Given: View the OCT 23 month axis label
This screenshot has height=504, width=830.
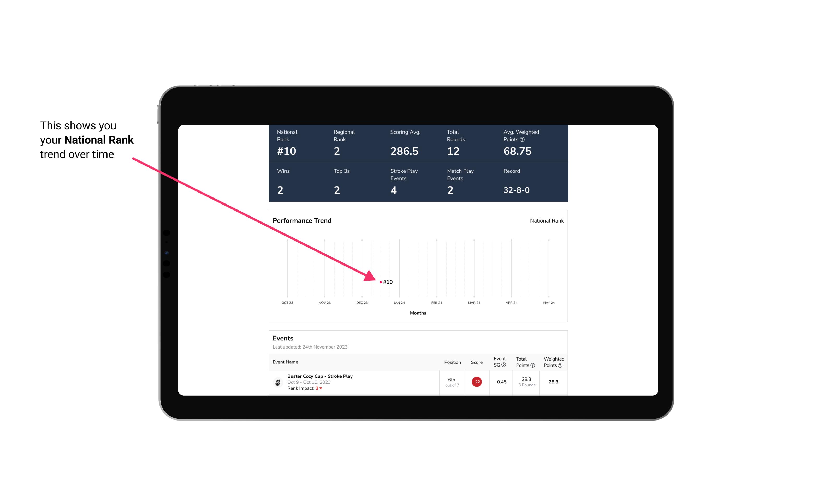Looking at the screenshot, I should click(x=286, y=302).
